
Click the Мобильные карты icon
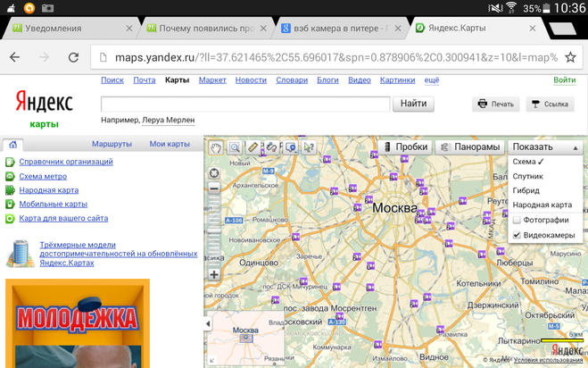(x=10, y=205)
